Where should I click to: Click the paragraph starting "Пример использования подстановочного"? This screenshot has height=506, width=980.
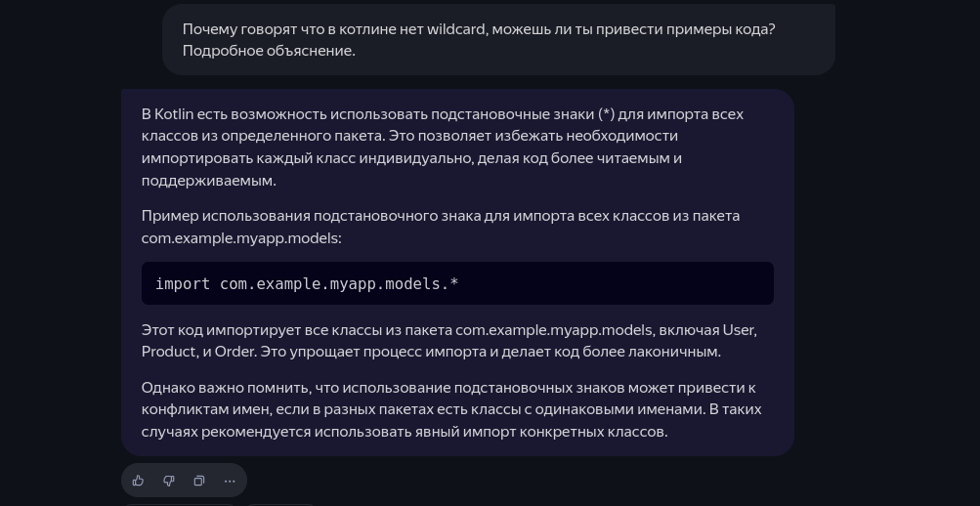tap(441, 227)
